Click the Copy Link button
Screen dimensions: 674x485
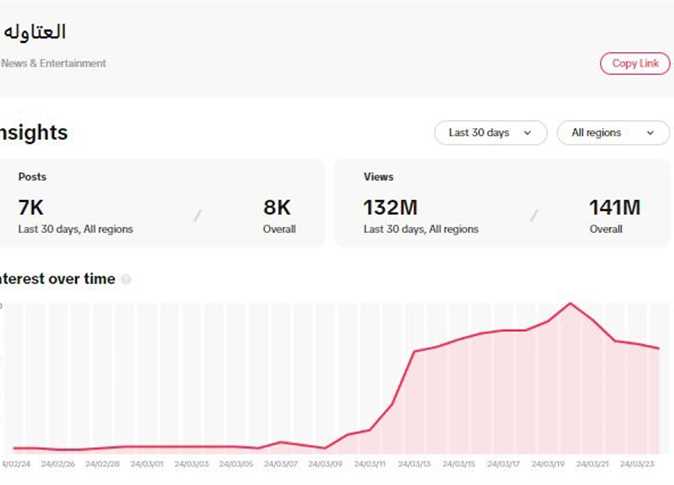(635, 63)
